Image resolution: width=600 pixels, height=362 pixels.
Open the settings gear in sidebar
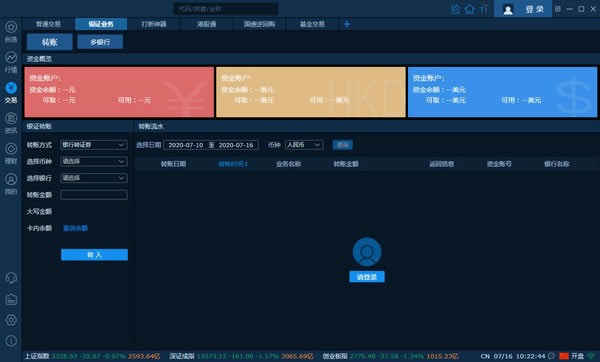(11, 320)
